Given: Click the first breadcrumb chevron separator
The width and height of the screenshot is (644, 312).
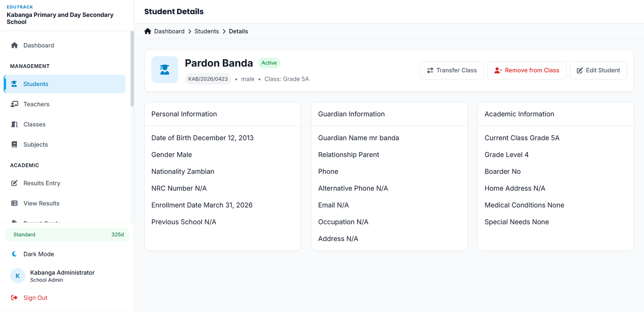Looking at the screenshot, I should click(x=190, y=31).
